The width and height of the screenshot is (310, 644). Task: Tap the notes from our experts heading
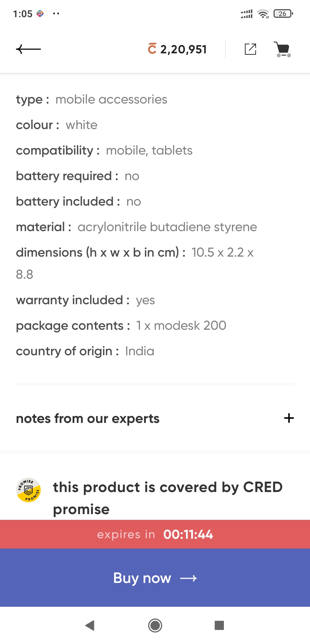tap(88, 419)
